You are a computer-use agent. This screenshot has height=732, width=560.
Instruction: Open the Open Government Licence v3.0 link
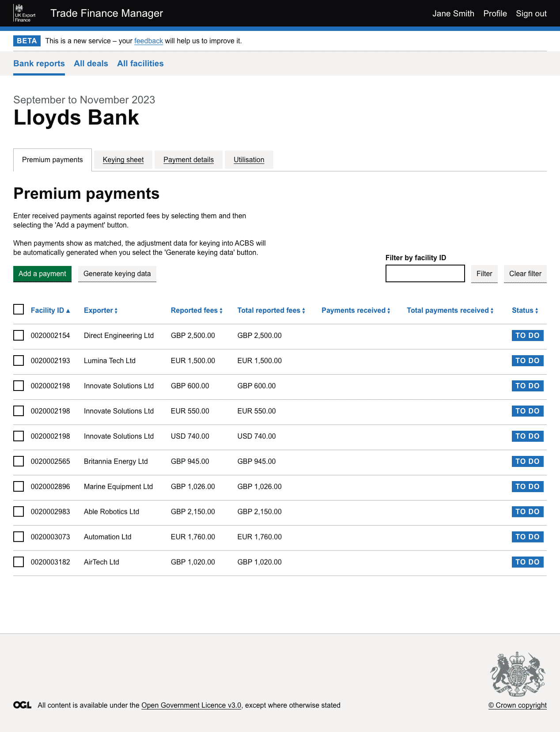(191, 705)
